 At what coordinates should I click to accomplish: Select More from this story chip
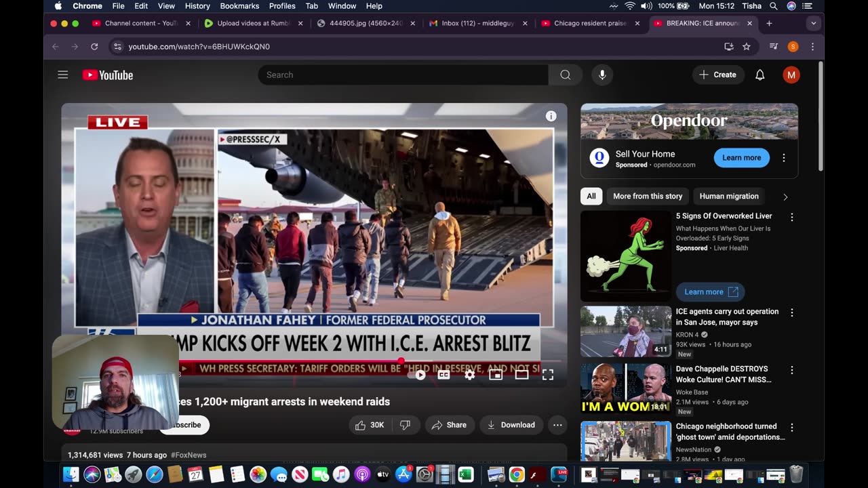point(648,196)
